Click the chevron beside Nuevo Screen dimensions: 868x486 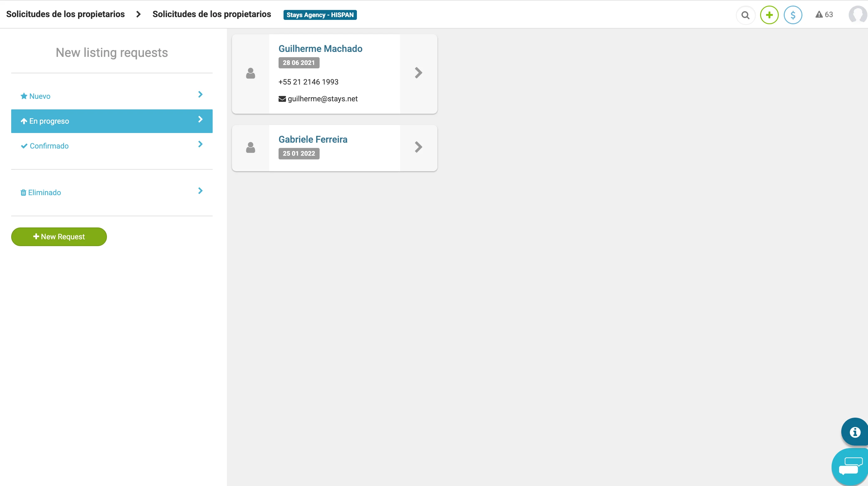tap(200, 95)
